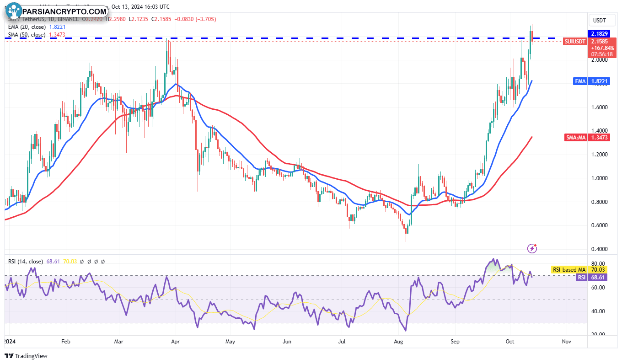Image resolution: width=622 pixels, height=364 pixels.
Task: Click the 0.6000 price axis label
Action: click(x=599, y=225)
